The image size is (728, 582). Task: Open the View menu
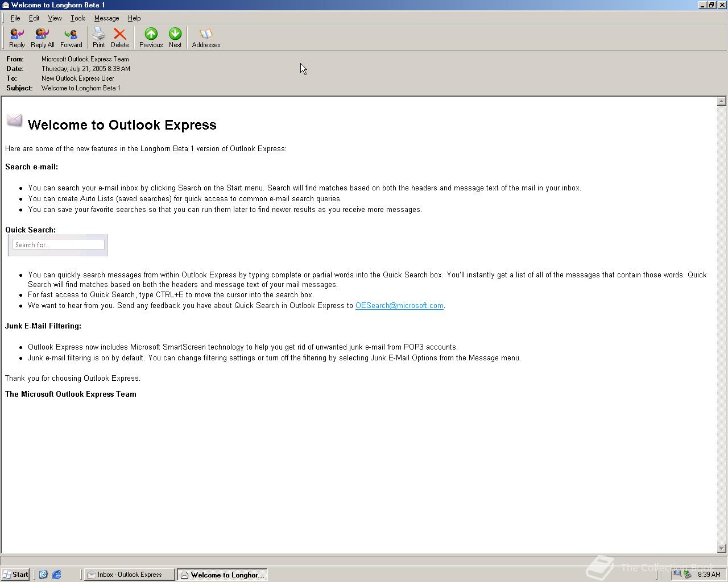pos(55,18)
